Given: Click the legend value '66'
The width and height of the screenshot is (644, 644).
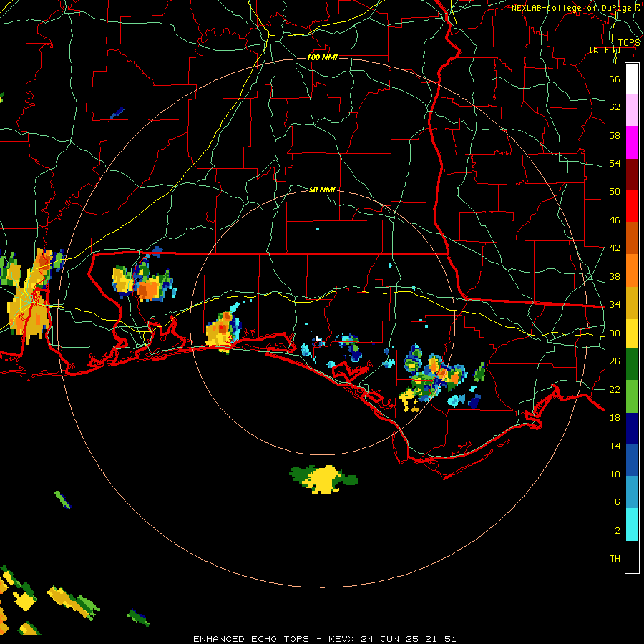Looking at the screenshot, I should point(615,79).
